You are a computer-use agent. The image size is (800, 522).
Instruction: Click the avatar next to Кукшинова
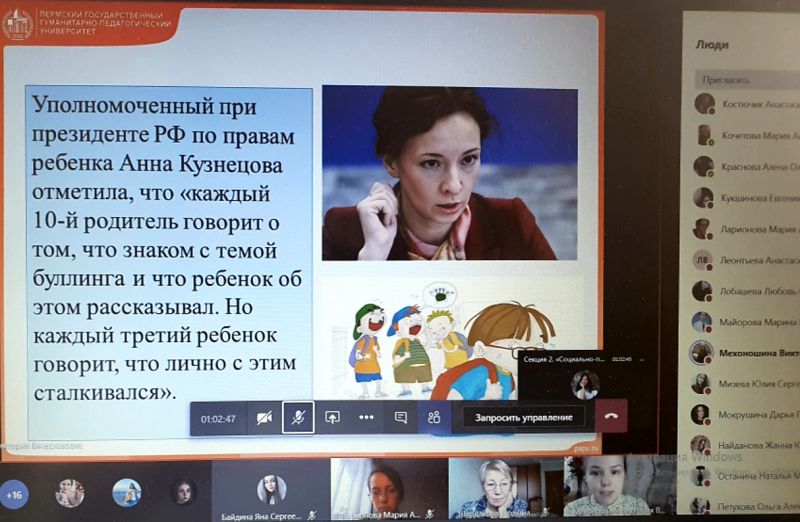point(703,198)
